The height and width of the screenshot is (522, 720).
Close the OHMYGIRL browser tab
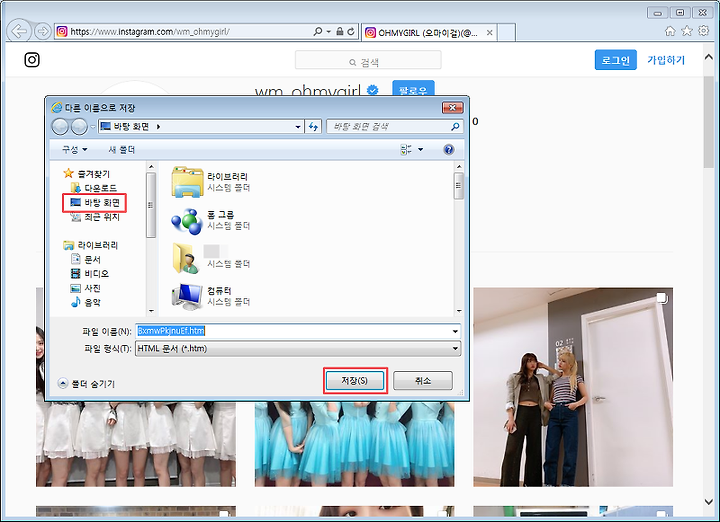(x=489, y=33)
